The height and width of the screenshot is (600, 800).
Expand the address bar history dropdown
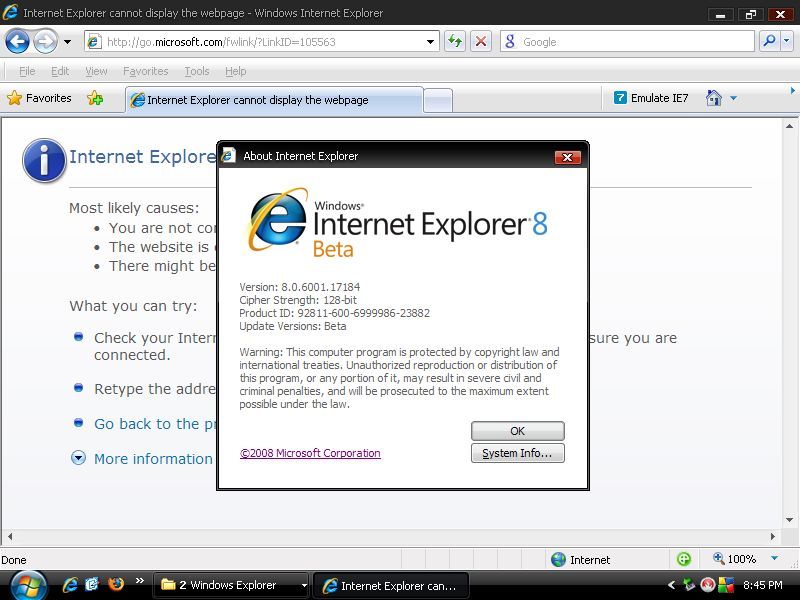tap(431, 42)
